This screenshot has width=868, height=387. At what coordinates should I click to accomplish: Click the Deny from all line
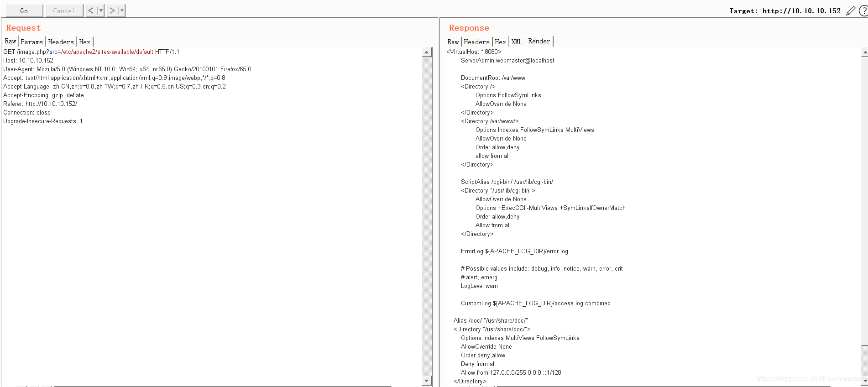pyautogui.click(x=478, y=364)
